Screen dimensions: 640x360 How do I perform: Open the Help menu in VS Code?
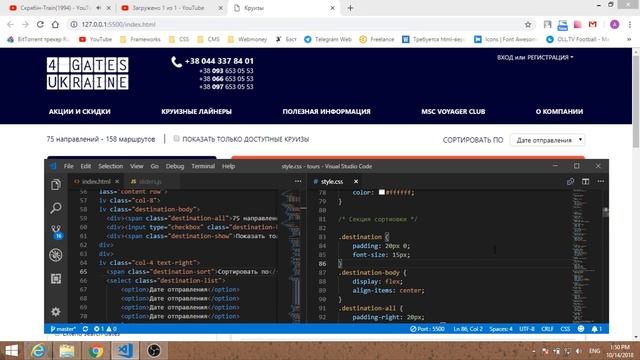(228, 166)
